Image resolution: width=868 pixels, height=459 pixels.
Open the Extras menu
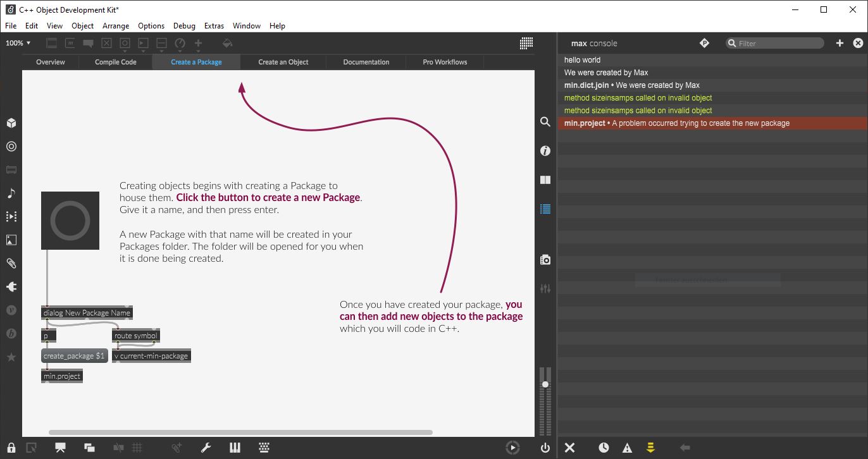(x=214, y=26)
